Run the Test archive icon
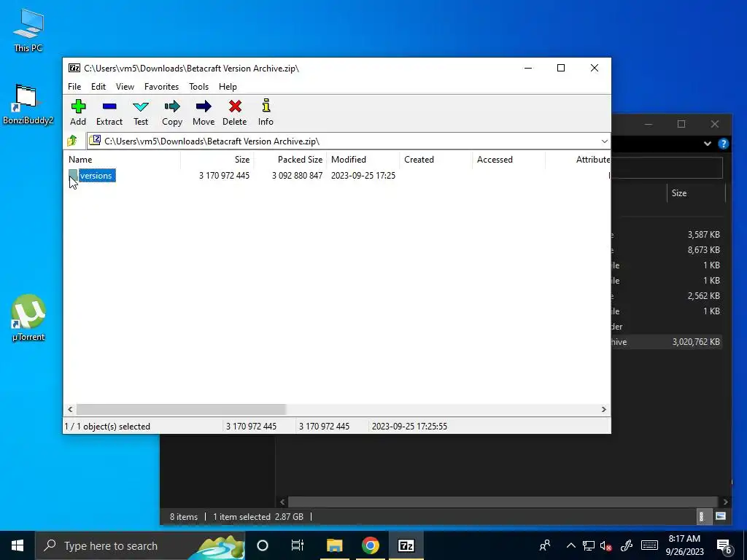 pos(141,112)
